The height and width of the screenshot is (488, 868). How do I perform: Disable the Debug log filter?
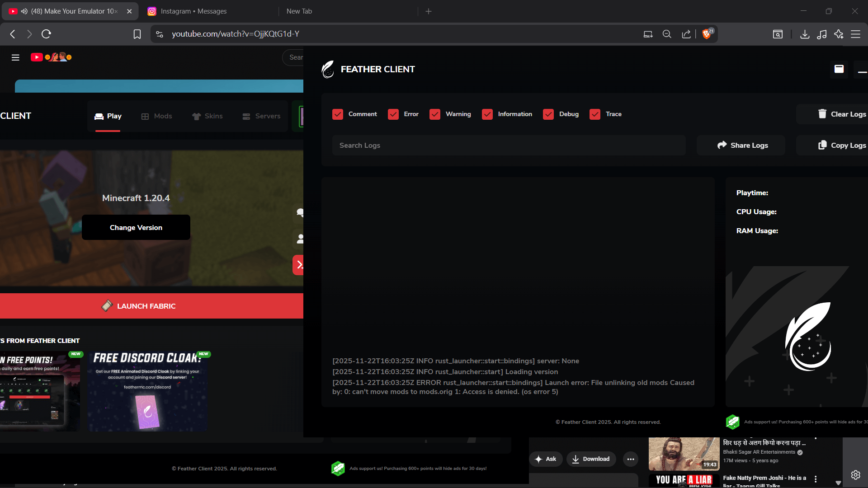click(x=548, y=114)
